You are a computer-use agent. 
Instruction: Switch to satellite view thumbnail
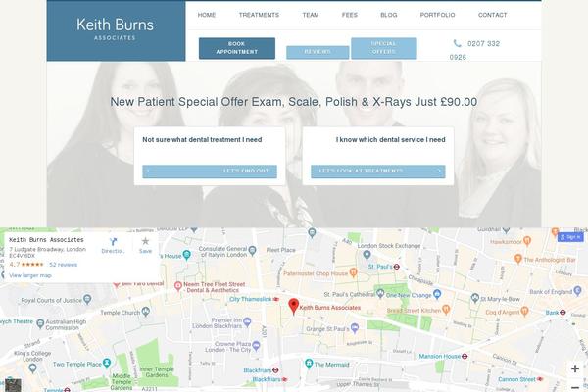point(13,385)
